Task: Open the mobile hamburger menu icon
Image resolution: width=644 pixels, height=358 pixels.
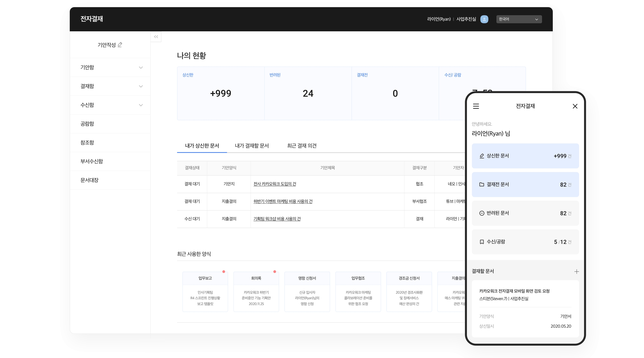Action: [476, 106]
